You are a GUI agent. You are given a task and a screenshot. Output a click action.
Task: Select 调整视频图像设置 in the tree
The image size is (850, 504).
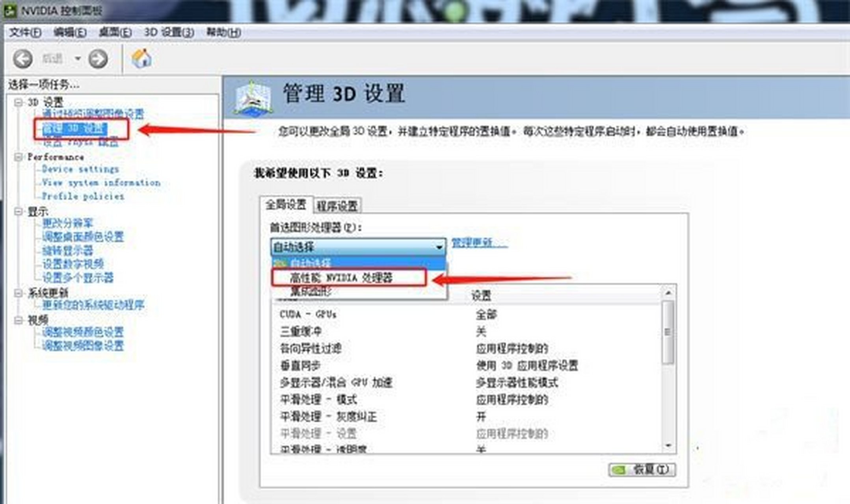click(83, 346)
